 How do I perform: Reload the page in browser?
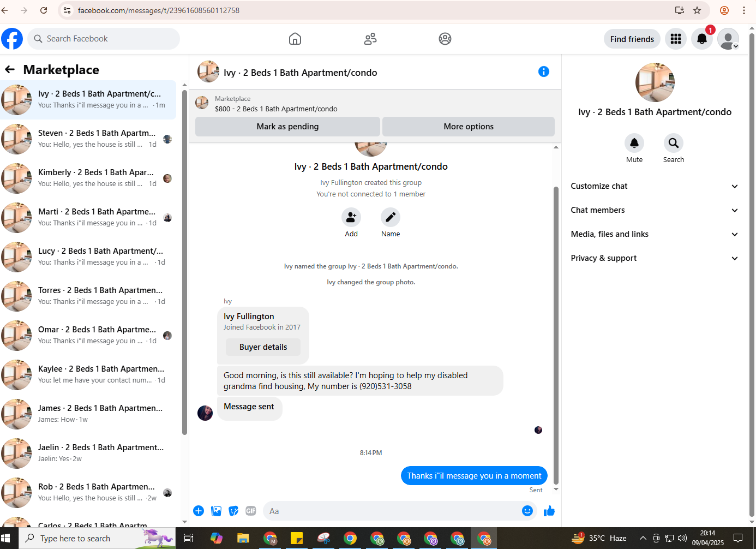pyautogui.click(x=44, y=10)
